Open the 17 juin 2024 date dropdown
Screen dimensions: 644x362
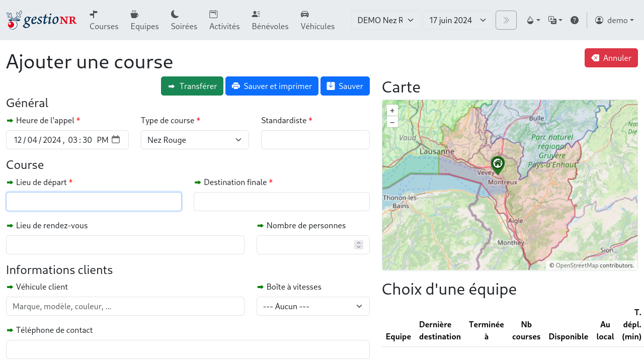[x=458, y=20]
